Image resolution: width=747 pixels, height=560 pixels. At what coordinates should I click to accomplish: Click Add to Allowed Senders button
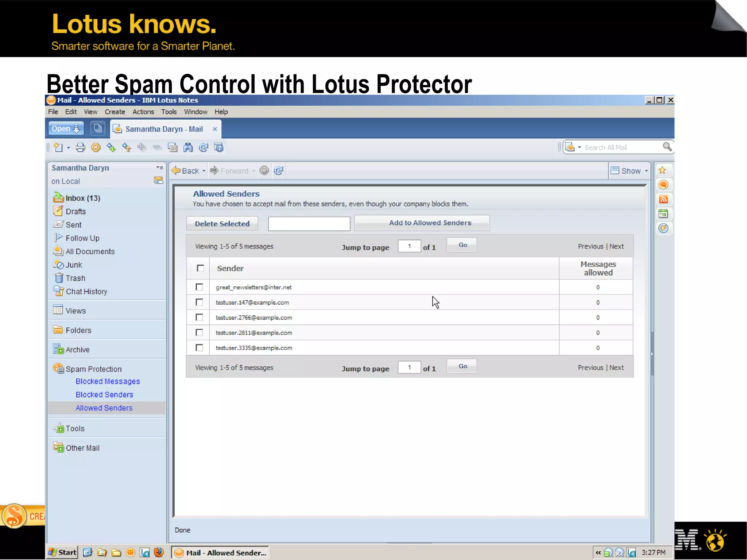click(422, 223)
